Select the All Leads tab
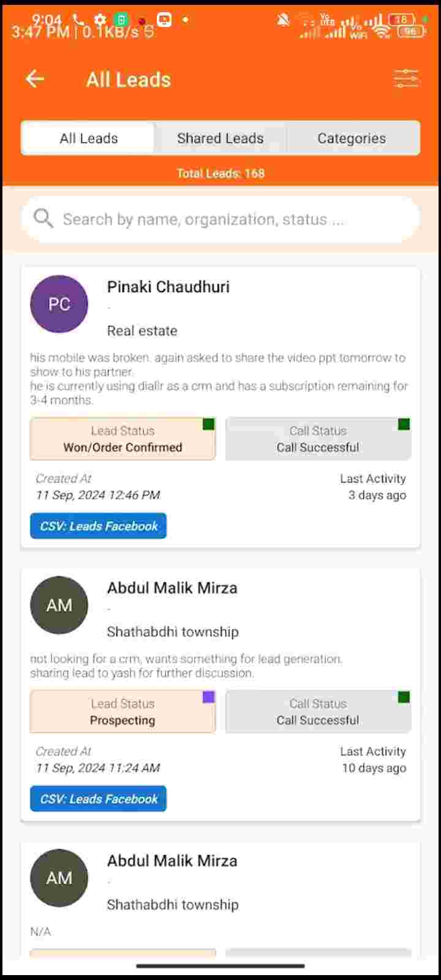 point(88,138)
